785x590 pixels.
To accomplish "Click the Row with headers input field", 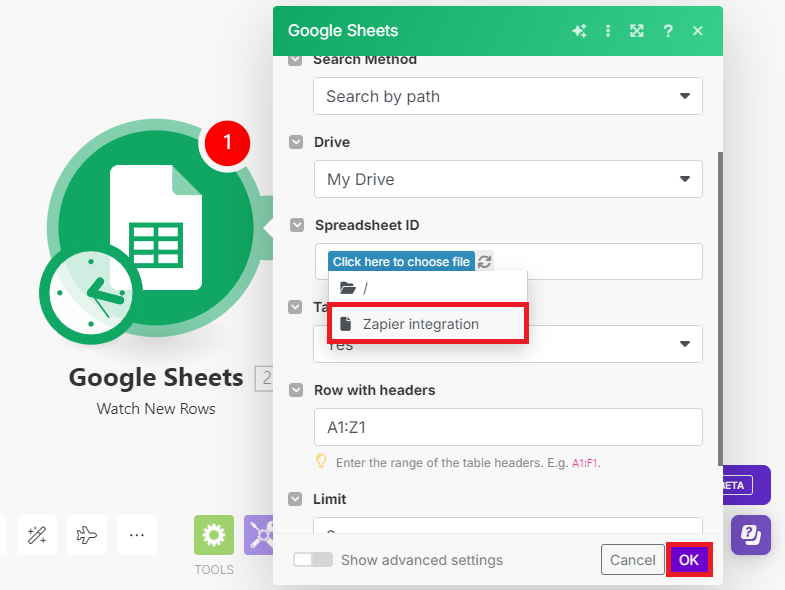I will tap(508, 427).
